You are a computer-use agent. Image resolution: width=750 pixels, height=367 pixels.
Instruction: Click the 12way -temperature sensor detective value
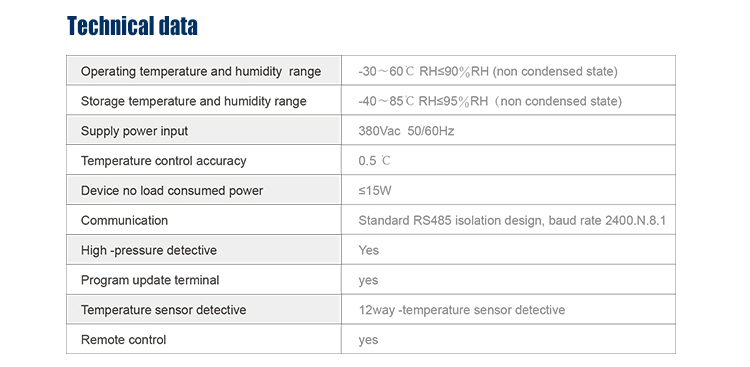[462, 310]
